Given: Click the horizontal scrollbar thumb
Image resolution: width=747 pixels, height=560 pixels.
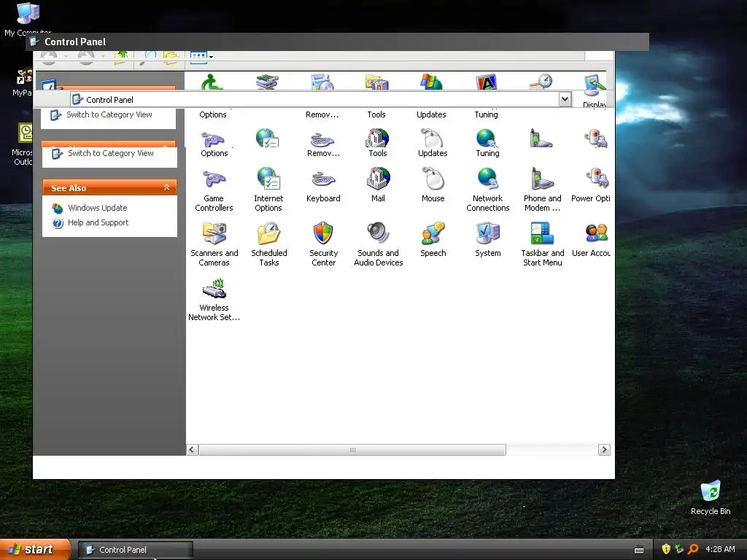Looking at the screenshot, I should tap(352, 449).
